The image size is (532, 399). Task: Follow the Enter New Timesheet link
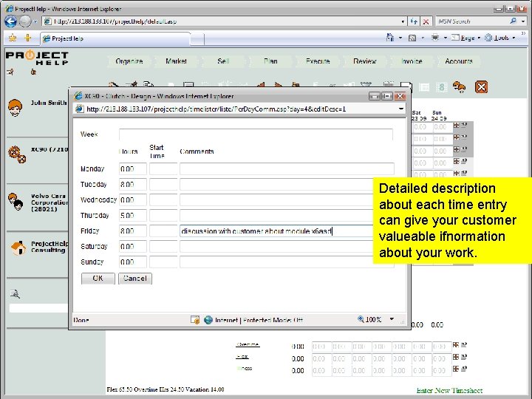pyautogui.click(x=449, y=391)
